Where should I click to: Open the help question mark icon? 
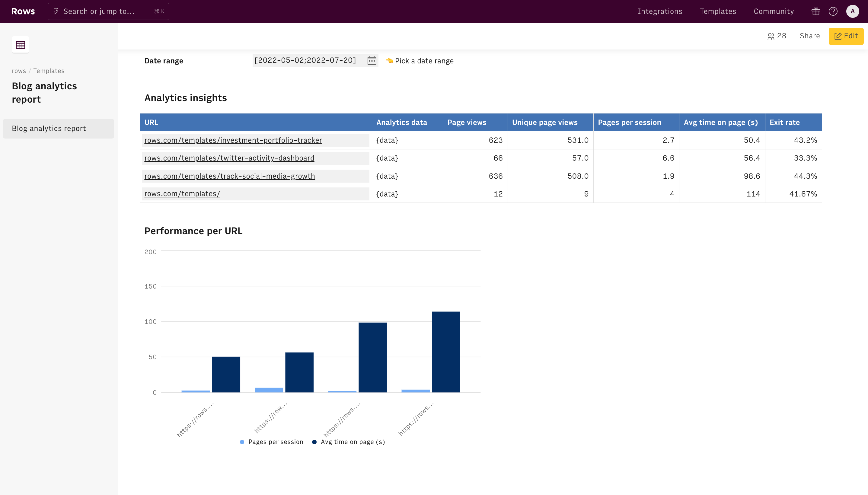click(x=833, y=11)
